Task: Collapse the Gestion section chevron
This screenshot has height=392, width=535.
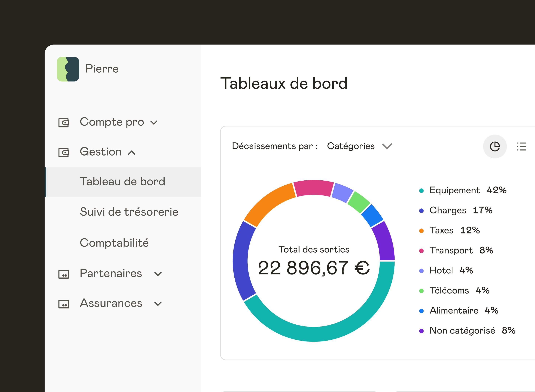Action: click(132, 153)
